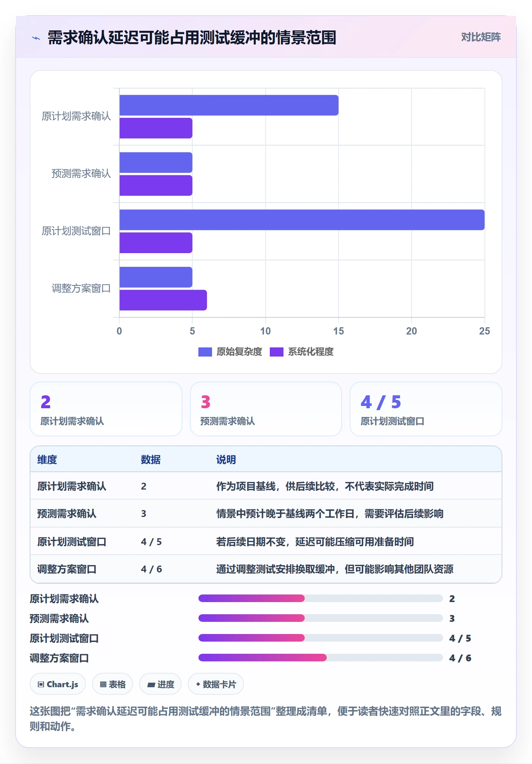Click the 原计划测试窗口 table row name
The width and height of the screenshot is (532, 764).
72,542
